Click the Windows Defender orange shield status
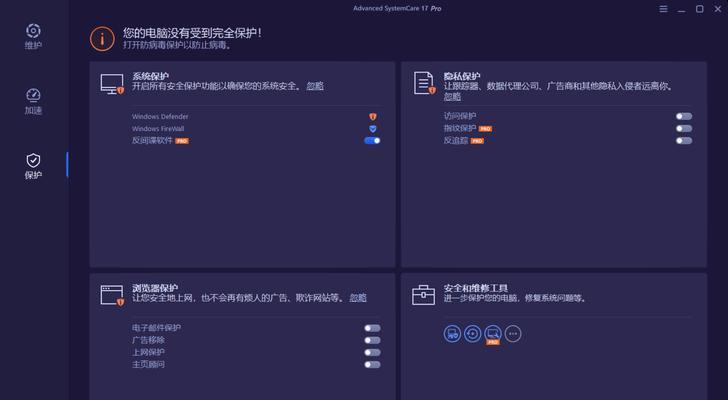 click(372, 116)
